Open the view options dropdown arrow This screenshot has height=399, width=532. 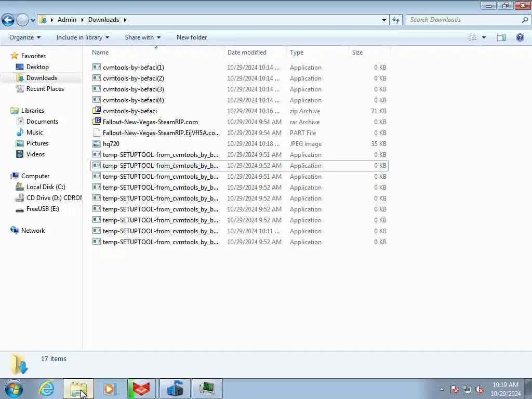point(484,37)
